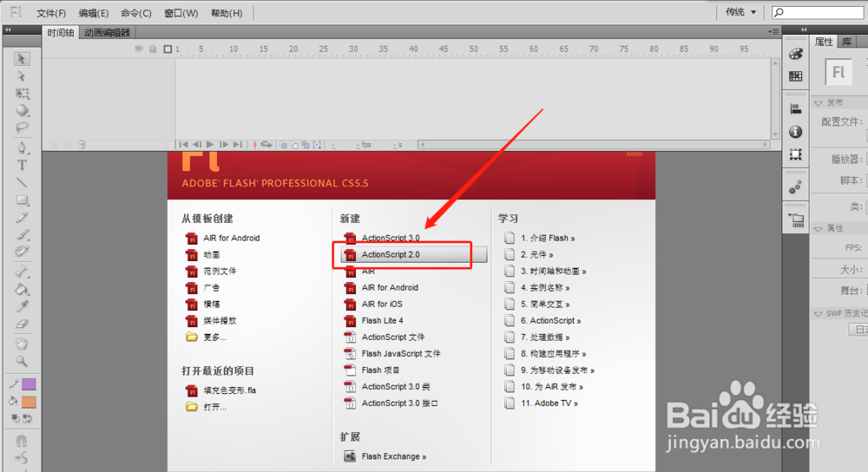Toggle onion skin in timeline

tap(284, 145)
